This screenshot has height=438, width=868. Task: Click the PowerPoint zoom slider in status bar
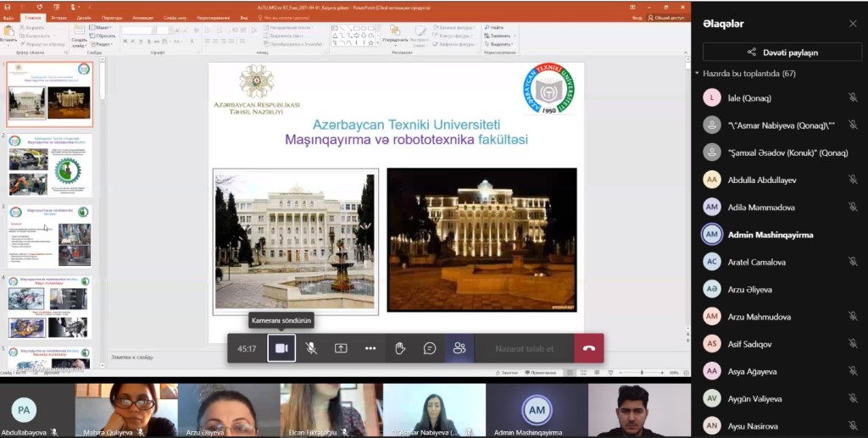click(643, 374)
